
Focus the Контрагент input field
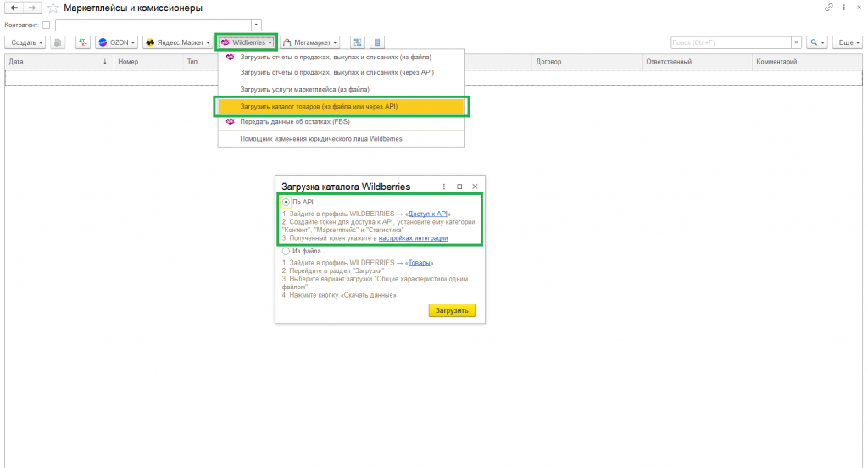153,25
